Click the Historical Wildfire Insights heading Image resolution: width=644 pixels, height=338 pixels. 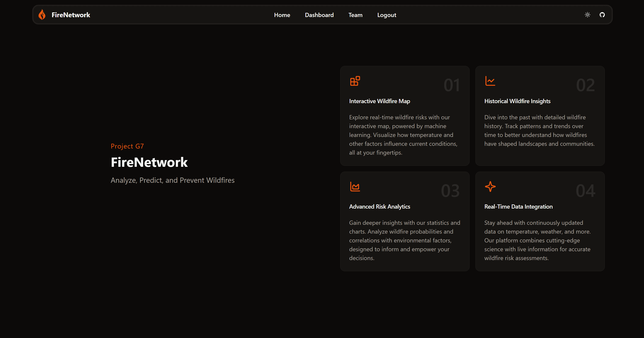click(517, 101)
